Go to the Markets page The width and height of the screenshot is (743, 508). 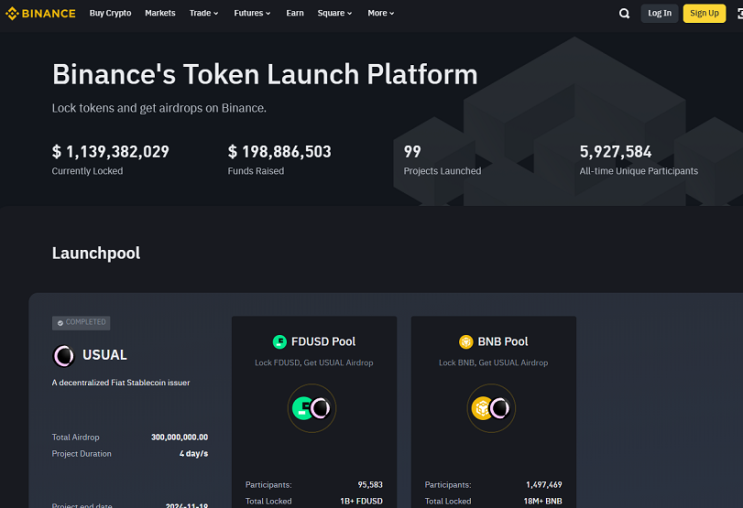coord(160,13)
